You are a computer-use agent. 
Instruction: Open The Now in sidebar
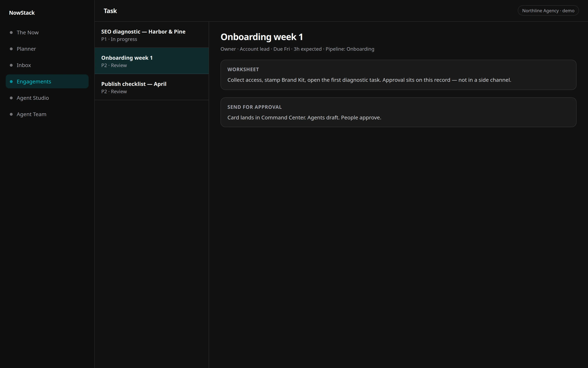click(x=47, y=32)
